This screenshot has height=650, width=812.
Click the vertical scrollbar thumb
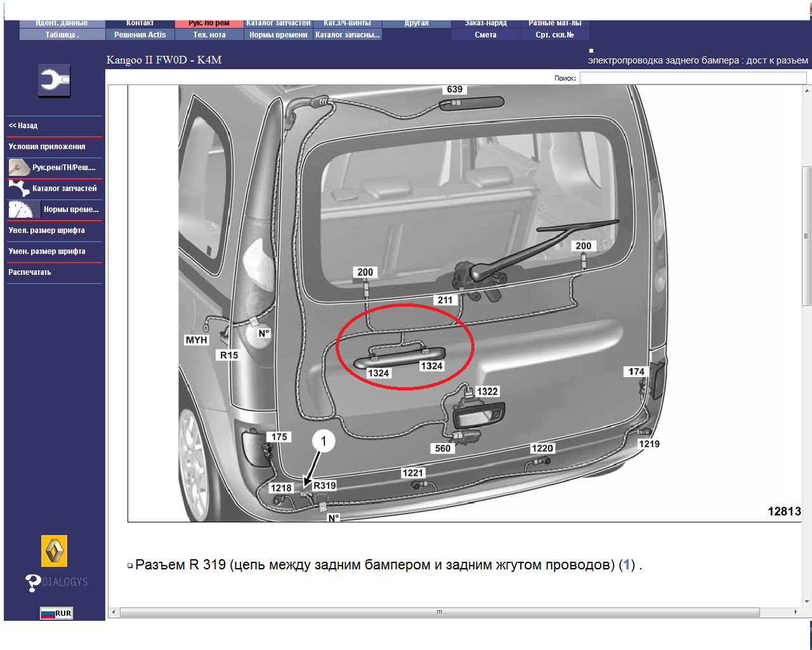pos(807,236)
